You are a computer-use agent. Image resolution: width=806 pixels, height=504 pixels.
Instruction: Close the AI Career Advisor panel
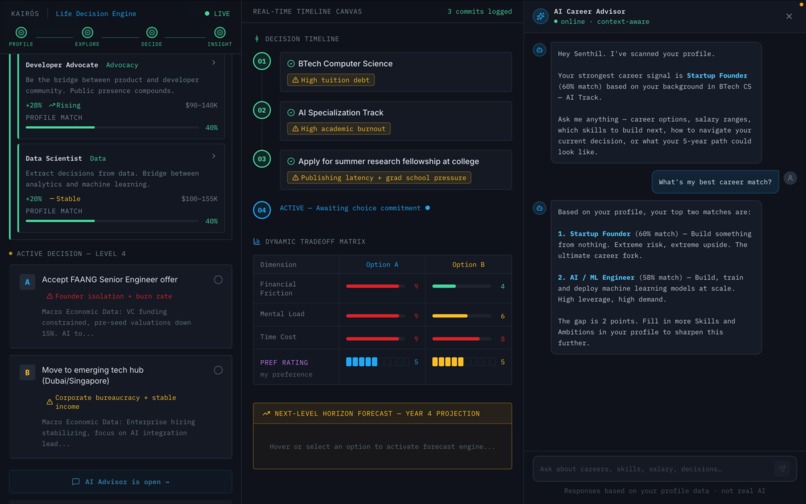click(789, 16)
